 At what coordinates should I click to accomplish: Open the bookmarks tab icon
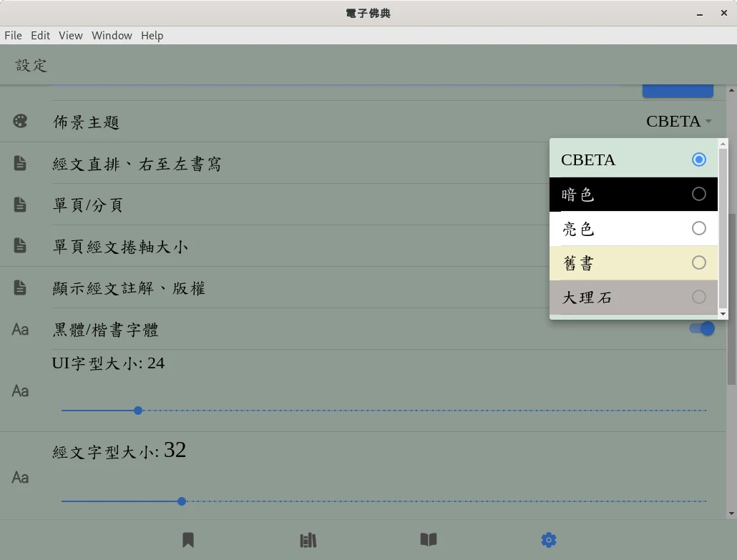[x=188, y=540]
